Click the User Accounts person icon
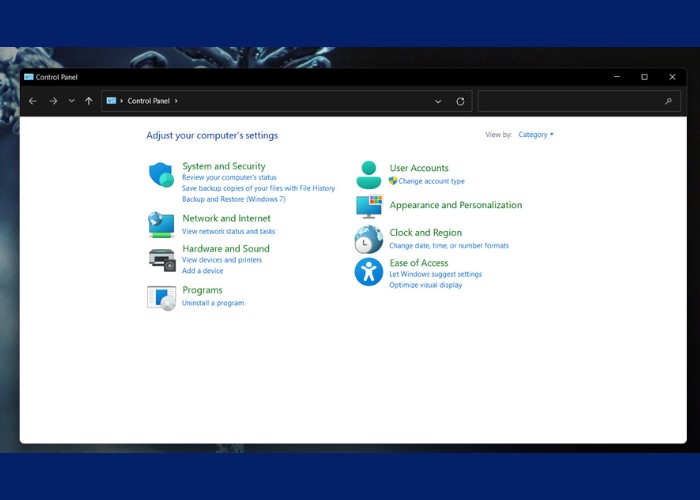700x500 pixels. (x=369, y=174)
